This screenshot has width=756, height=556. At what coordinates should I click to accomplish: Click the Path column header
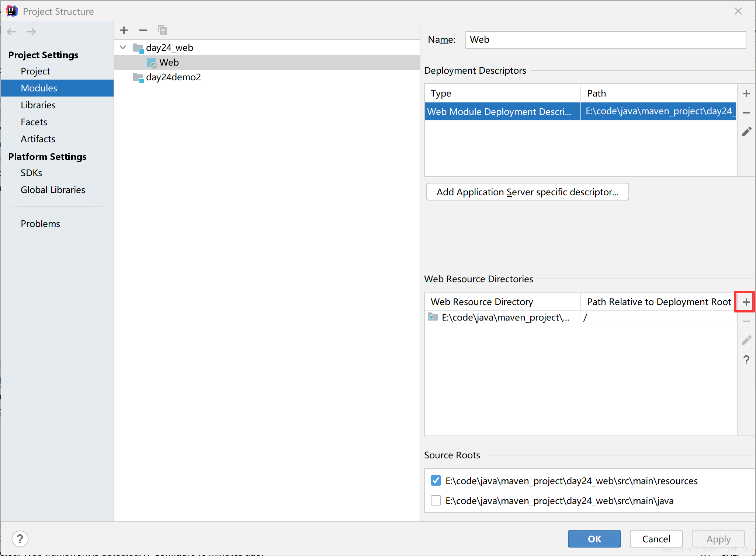point(659,93)
